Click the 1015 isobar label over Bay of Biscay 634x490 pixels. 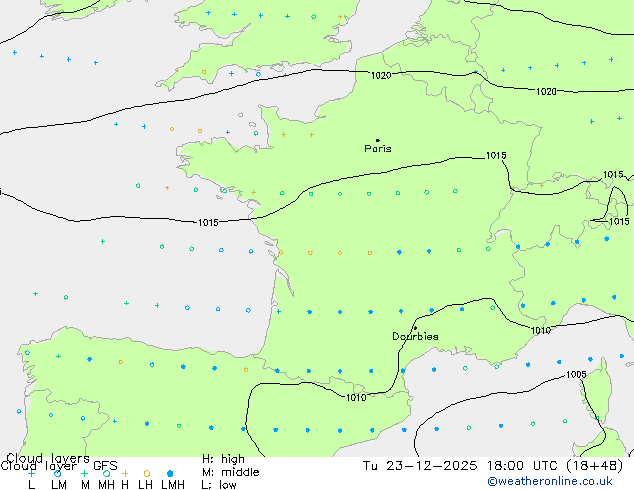(208, 223)
